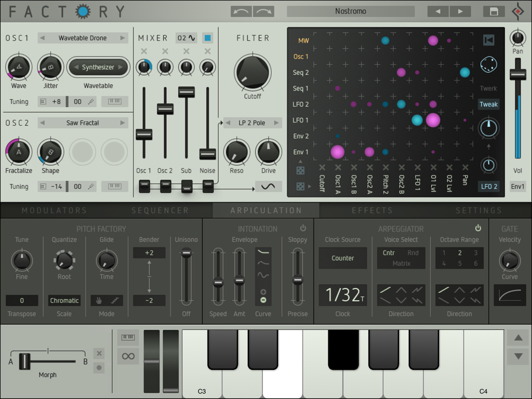532x399 pixels.
Task: Toggle the blue square in the Mixer
Action: point(208,38)
